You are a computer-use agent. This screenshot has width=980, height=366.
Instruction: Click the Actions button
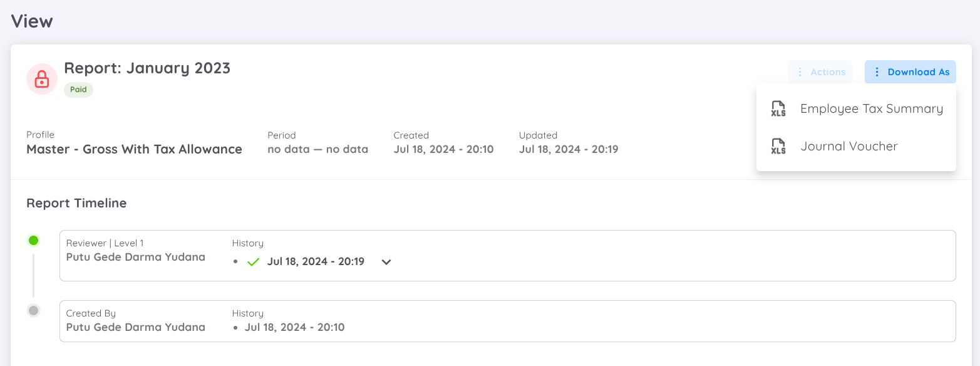[820, 71]
